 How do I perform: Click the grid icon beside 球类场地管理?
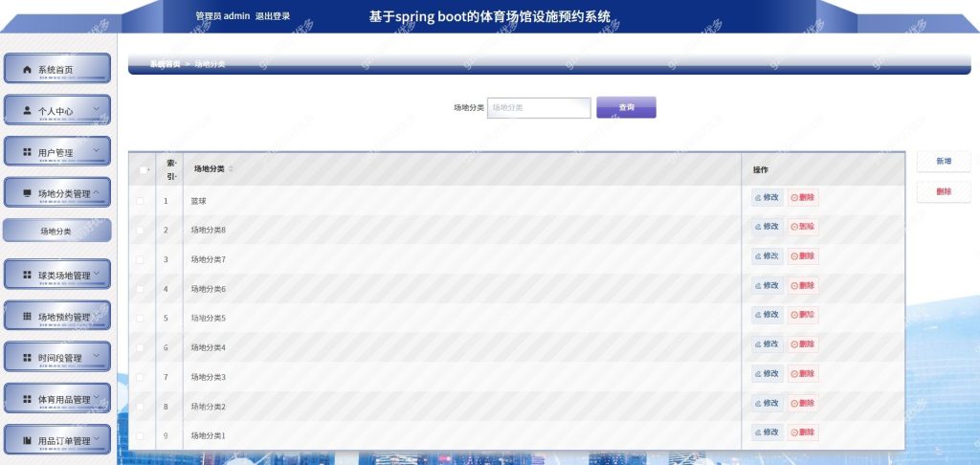click(27, 275)
